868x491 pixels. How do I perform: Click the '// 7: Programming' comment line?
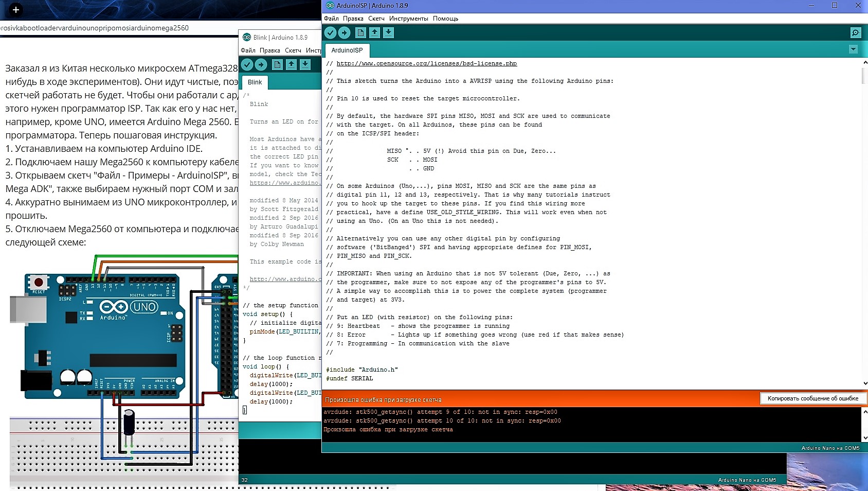pyautogui.click(x=418, y=344)
